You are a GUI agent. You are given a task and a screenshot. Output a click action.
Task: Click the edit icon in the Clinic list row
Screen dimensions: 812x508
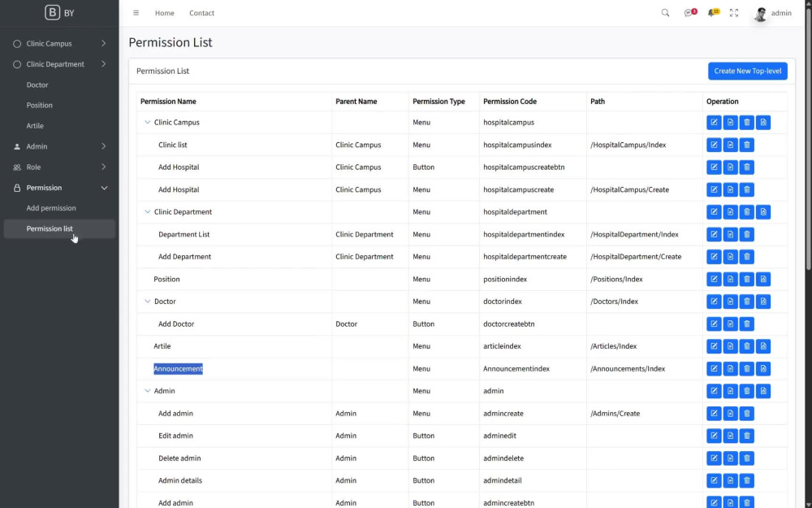point(714,145)
